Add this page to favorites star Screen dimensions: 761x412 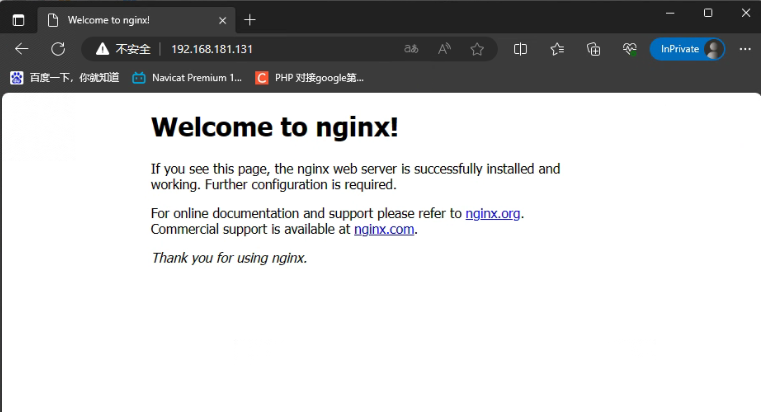click(x=477, y=49)
